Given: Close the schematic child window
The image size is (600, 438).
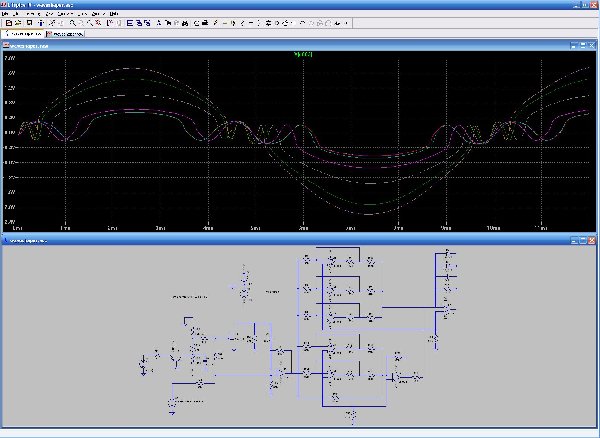Looking at the screenshot, I should pos(592,240).
